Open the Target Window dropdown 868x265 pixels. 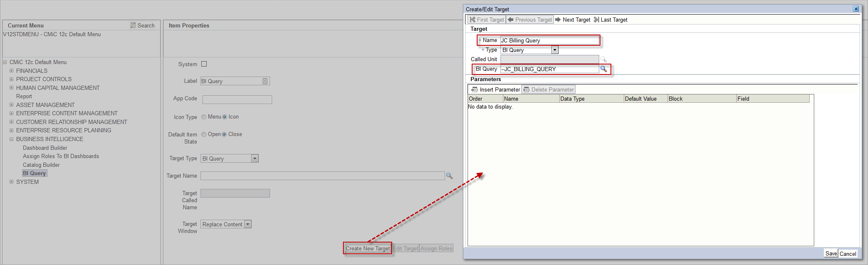[248, 224]
